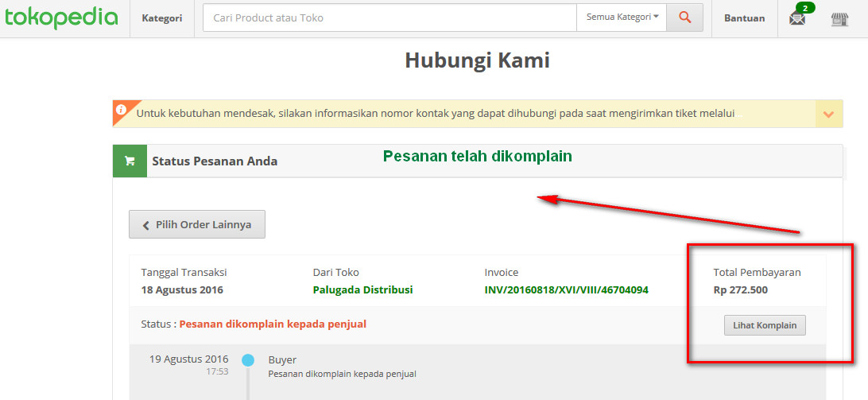Click the Hubungi Kami page heading
Image resolution: width=868 pixels, height=400 pixels.
point(477,60)
